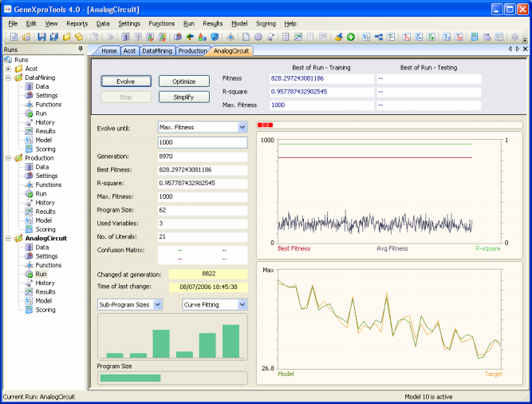Screen dimensions: 532x404
Task: Open the Help menu
Action: click(x=290, y=23)
